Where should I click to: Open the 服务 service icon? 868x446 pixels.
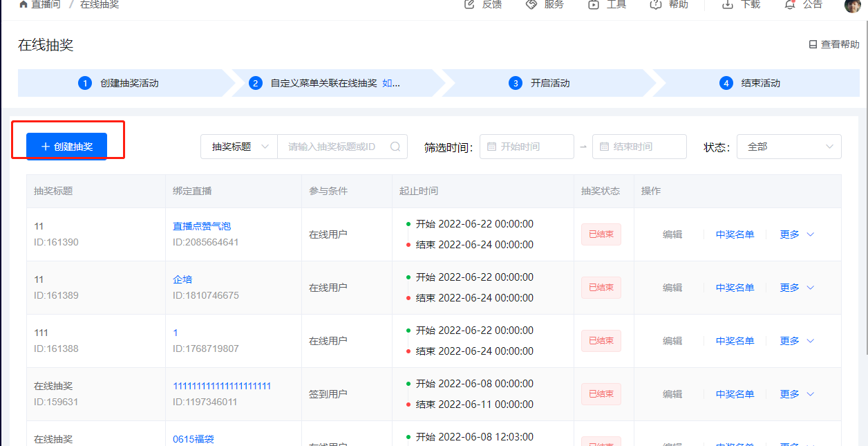coord(531,4)
